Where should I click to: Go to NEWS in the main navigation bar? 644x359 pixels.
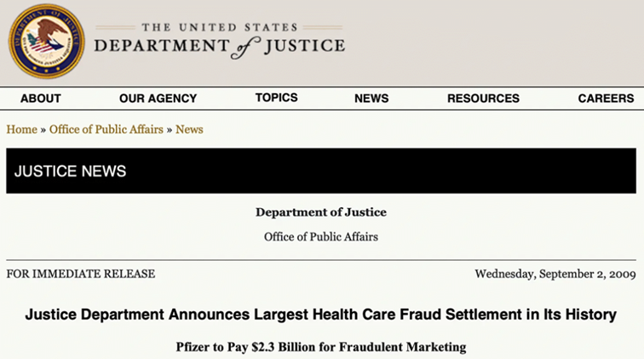(x=371, y=98)
